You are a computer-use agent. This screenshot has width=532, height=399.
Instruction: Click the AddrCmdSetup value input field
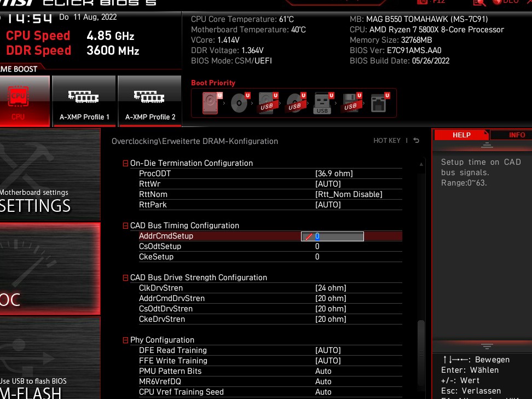(x=332, y=236)
